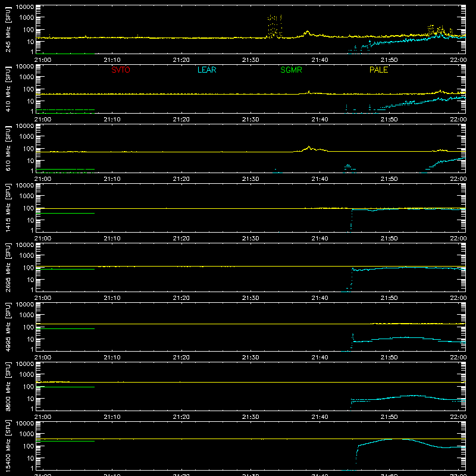This screenshot has height=476, width=476.
Task: Select the 2695 MHz [SFU] axis label
Action: tap(8, 268)
